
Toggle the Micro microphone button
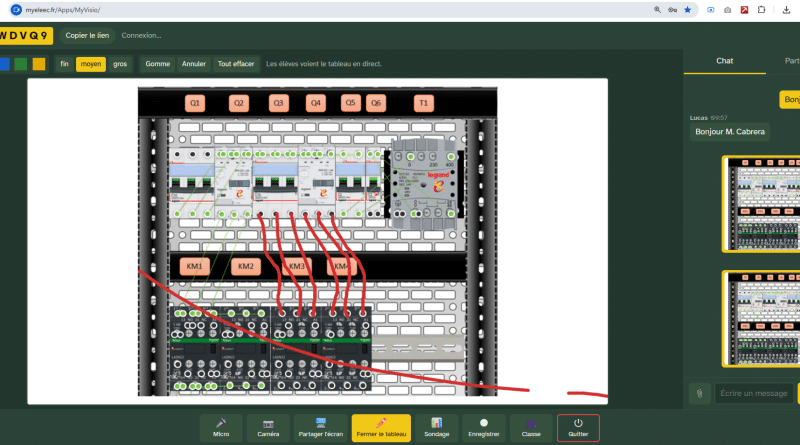[x=221, y=428]
